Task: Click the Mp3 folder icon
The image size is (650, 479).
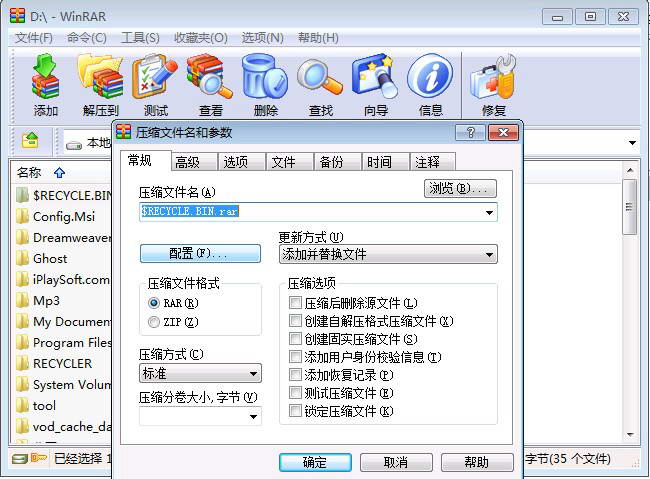Action: (x=22, y=300)
